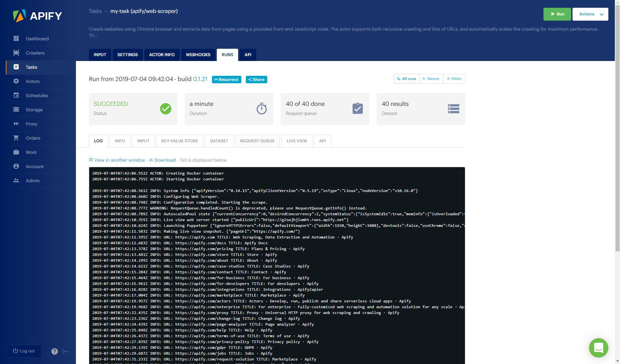The width and height of the screenshot is (620, 364).
Task: Open build 0.1.21 link
Action: coord(200,79)
